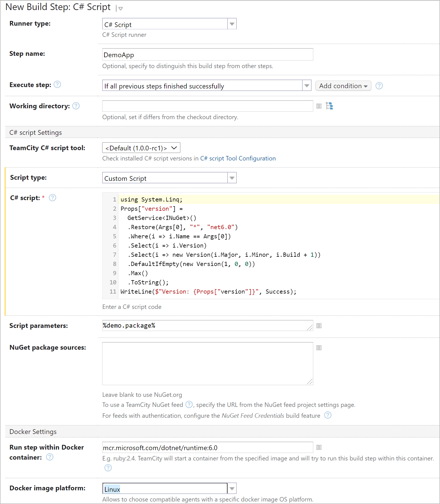440x504 pixels.
Task: Click the Add condition button
Action: (343, 86)
